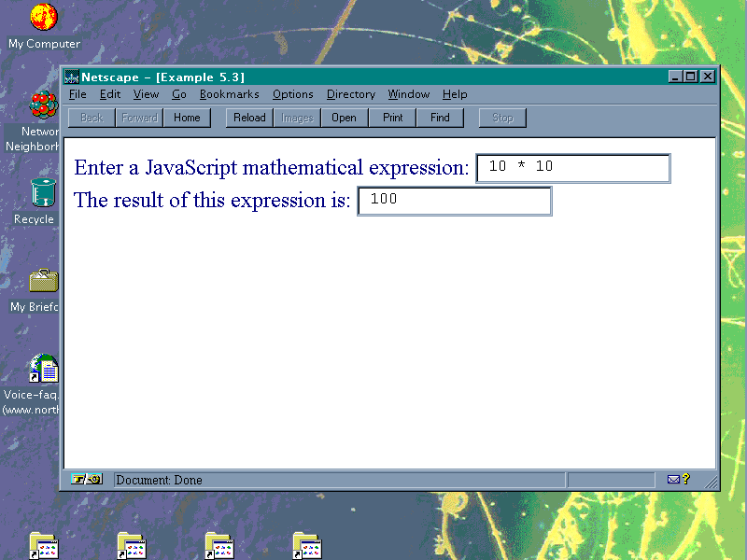Click the Recycle Bin icon
Image resolution: width=747 pixels, height=560 pixels.
click(43, 191)
